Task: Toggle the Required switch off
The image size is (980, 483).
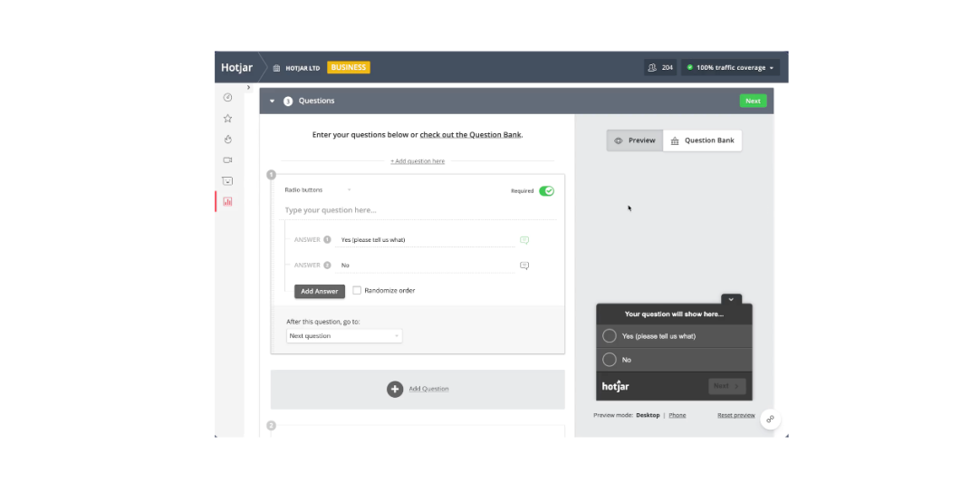Action: click(x=547, y=191)
